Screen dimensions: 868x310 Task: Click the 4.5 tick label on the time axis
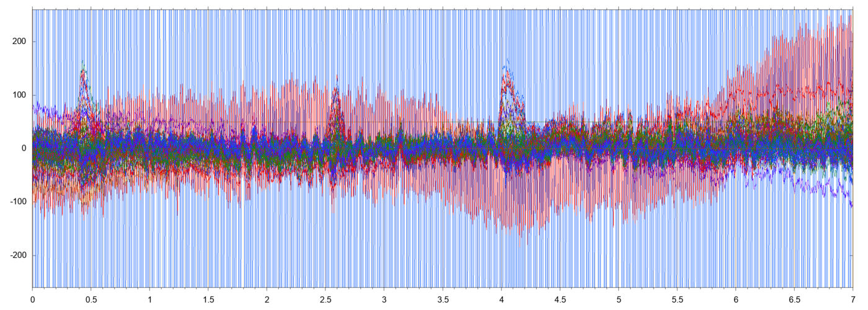tap(560, 299)
